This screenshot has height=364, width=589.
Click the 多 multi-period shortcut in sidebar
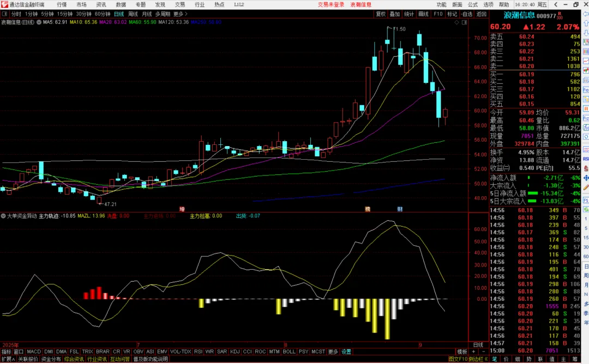point(586,304)
